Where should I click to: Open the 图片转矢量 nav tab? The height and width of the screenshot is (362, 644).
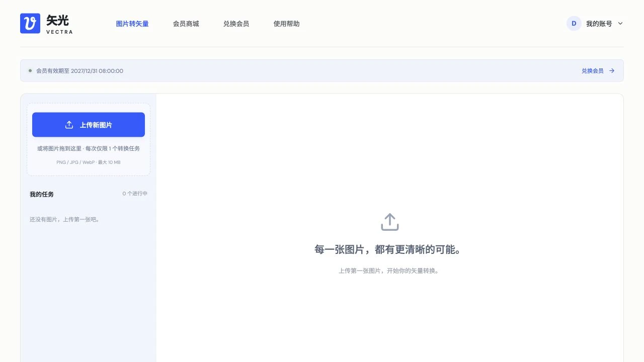pyautogui.click(x=132, y=24)
